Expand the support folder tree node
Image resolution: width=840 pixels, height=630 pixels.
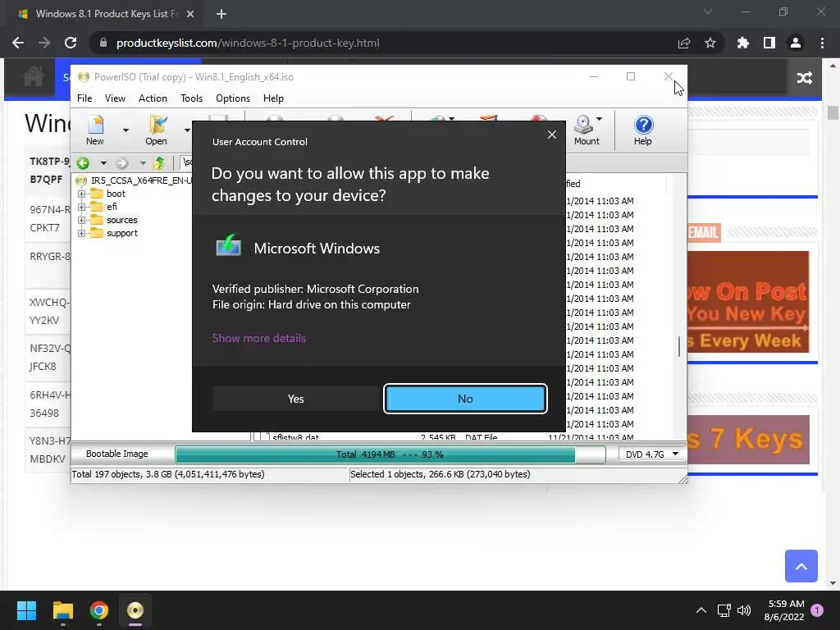(81, 233)
